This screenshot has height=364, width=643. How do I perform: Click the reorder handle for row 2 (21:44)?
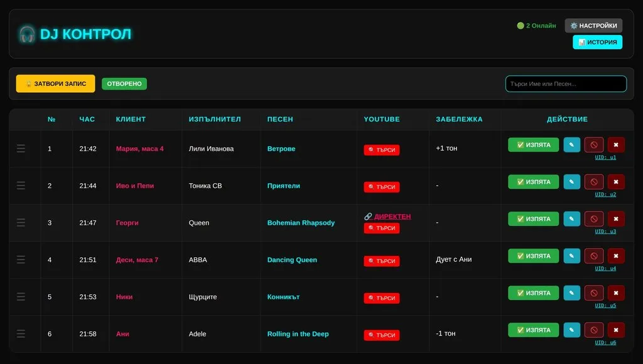tap(21, 185)
